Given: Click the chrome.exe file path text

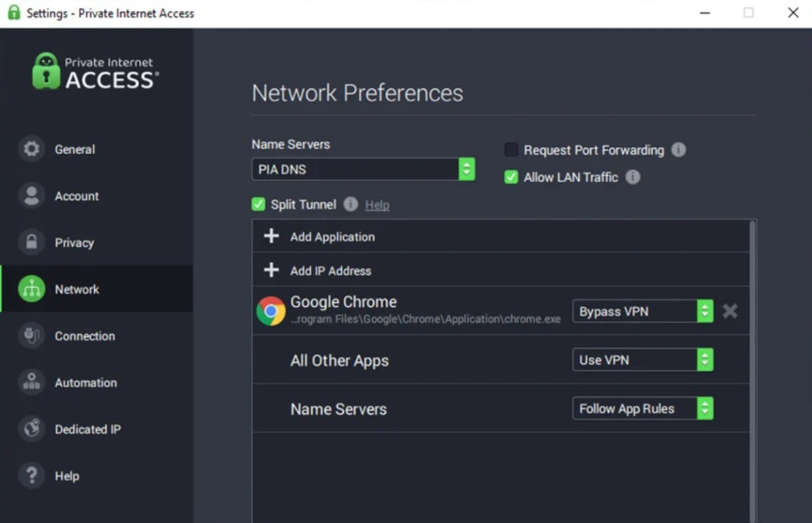Looking at the screenshot, I should (426, 319).
